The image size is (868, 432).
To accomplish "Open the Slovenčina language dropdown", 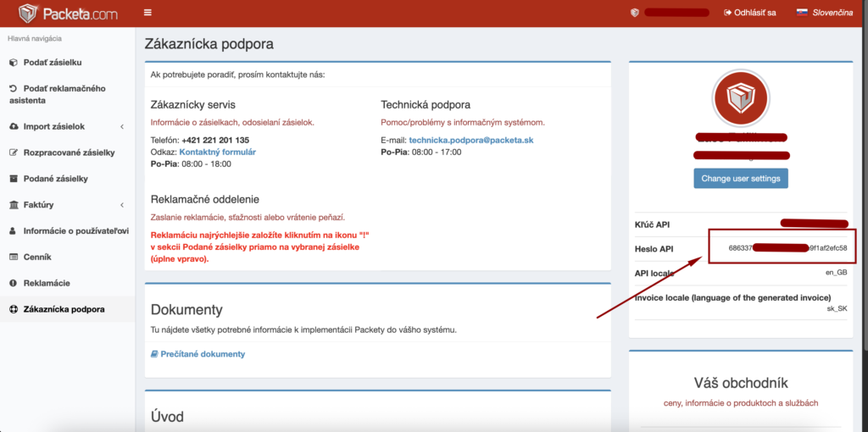I will [x=826, y=13].
